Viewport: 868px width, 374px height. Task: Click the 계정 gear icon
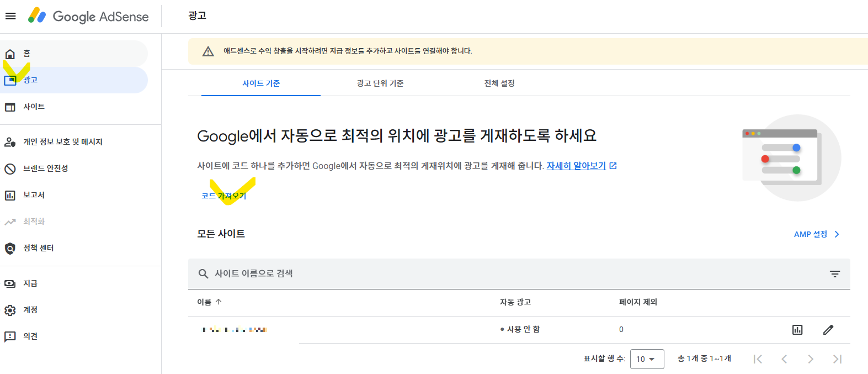(10, 310)
